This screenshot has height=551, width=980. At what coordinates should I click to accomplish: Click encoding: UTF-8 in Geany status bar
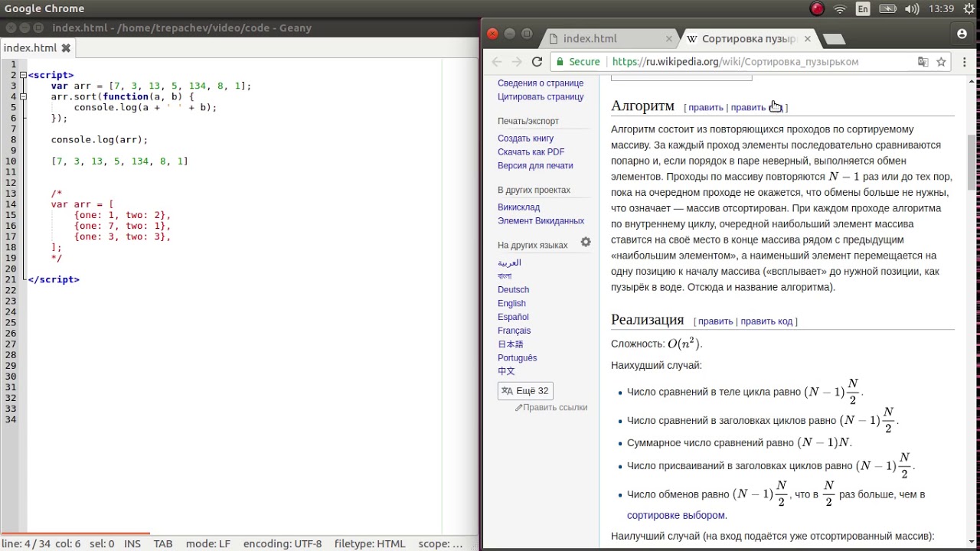tap(283, 544)
